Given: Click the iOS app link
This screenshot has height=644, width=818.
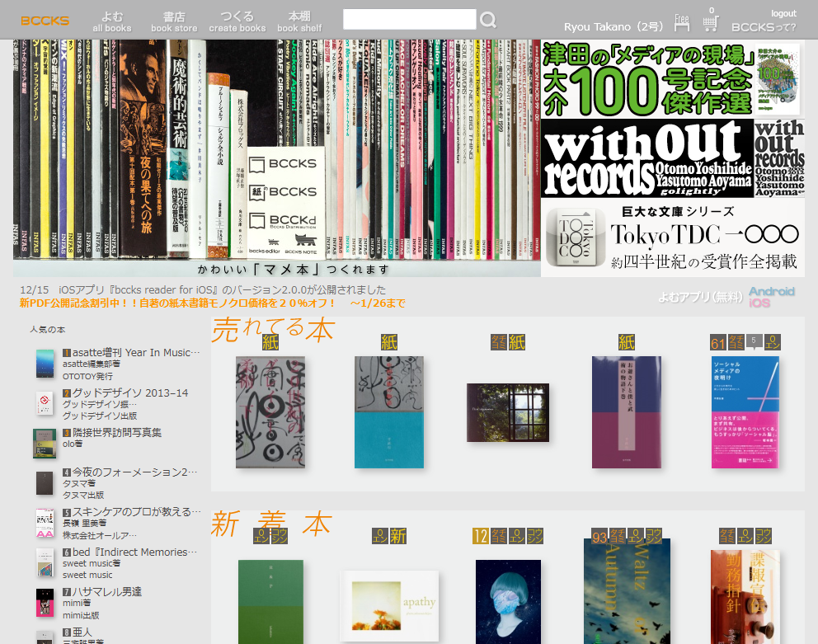Looking at the screenshot, I should click(x=759, y=303).
